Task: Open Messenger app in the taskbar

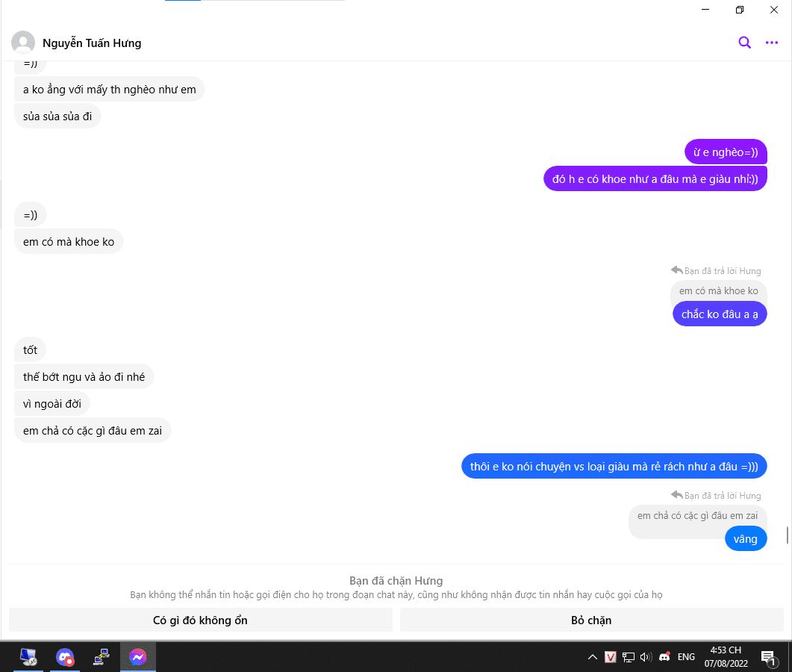Action: point(138,657)
